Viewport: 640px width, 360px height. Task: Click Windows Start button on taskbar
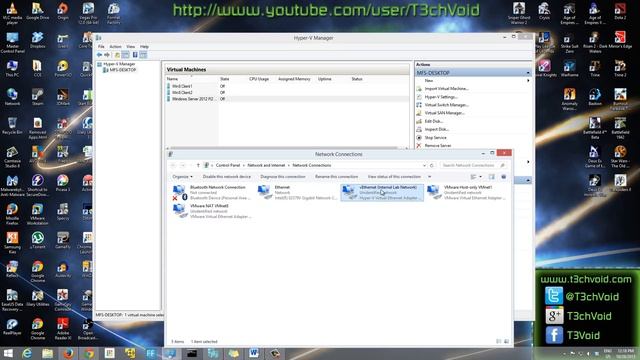click(8, 353)
